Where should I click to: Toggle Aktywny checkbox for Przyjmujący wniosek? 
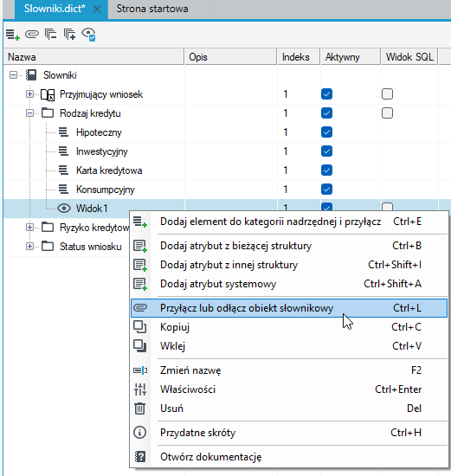(x=326, y=94)
